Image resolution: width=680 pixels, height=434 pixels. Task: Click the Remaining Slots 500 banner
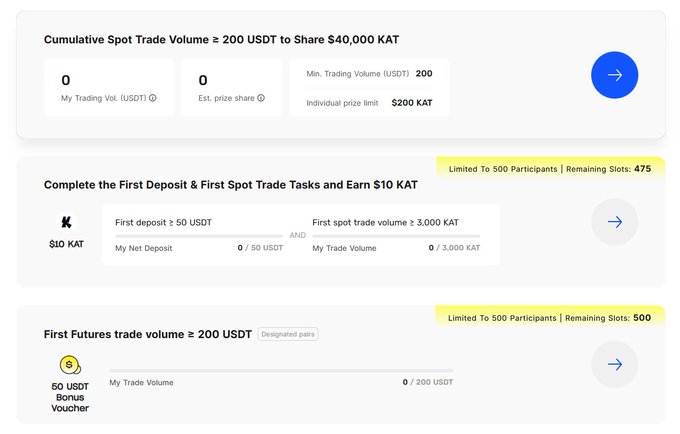point(549,318)
